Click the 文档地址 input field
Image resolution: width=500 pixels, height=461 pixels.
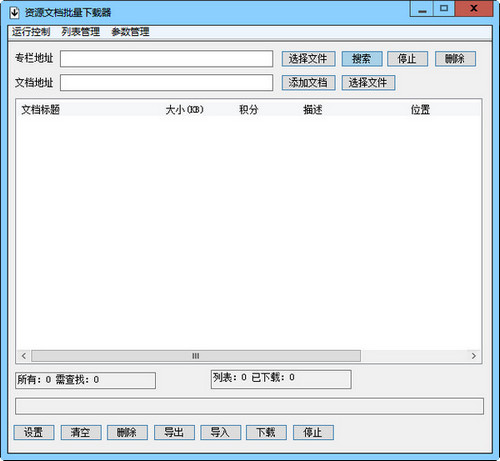pos(167,83)
